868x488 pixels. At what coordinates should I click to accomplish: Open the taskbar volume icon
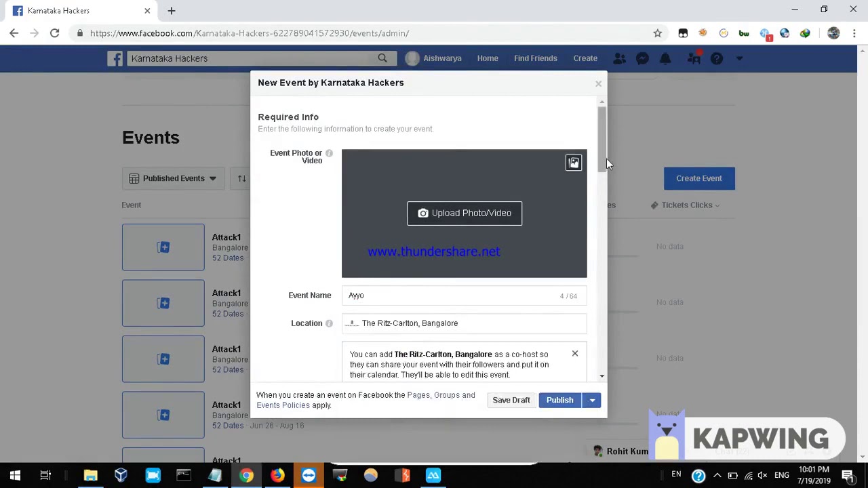(x=764, y=475)
